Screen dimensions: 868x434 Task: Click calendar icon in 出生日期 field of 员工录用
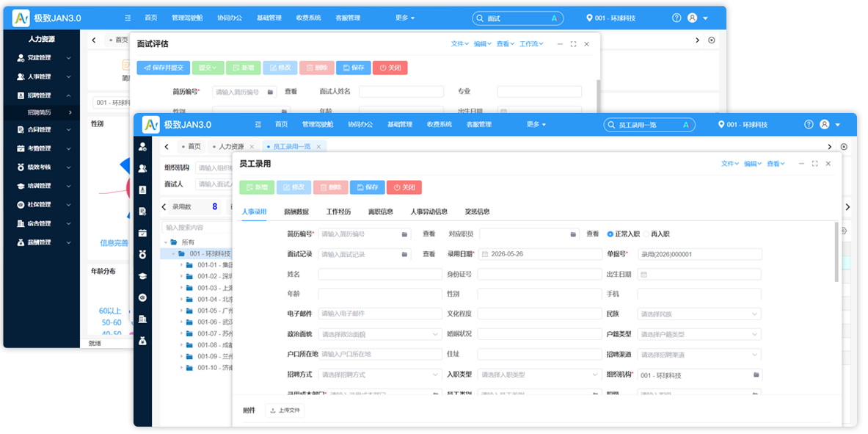click(x=644, y=275)
